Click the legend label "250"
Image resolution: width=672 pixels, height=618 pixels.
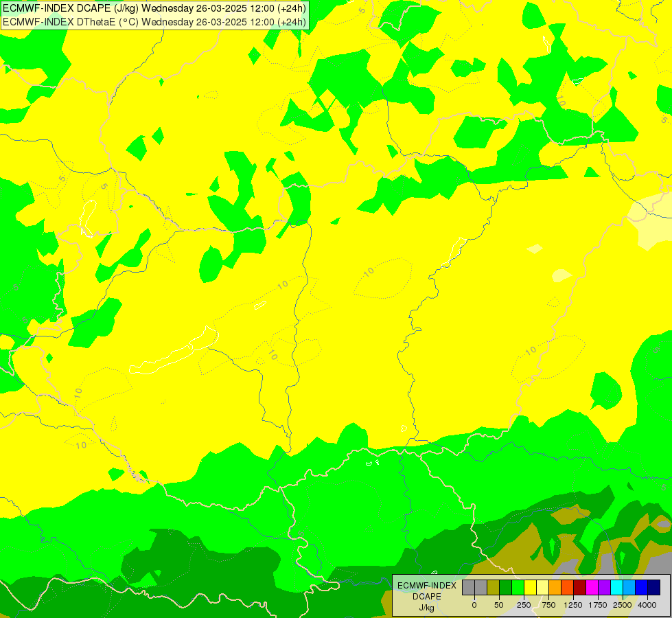click(x=524, y=605)
